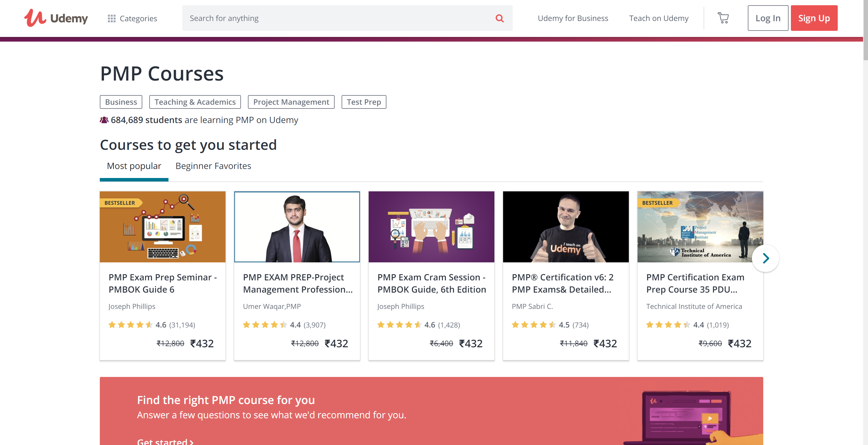Switch to the Beginner Favorites tab

point(213,166)
